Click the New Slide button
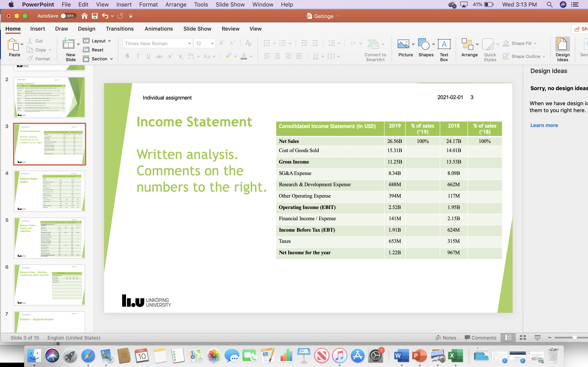 click(x=70, y=49)
